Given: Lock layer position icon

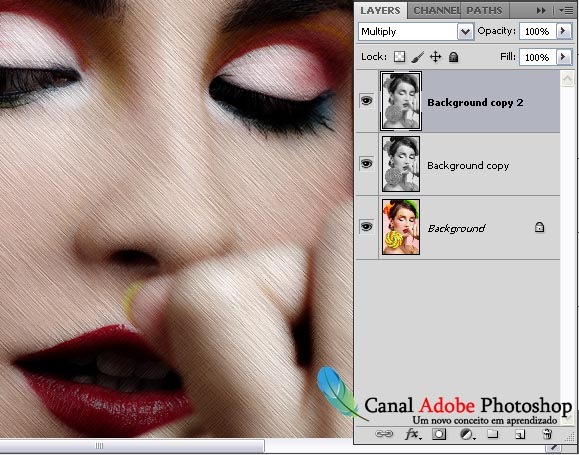Looking at the screenshot, I should pos(436,57).
